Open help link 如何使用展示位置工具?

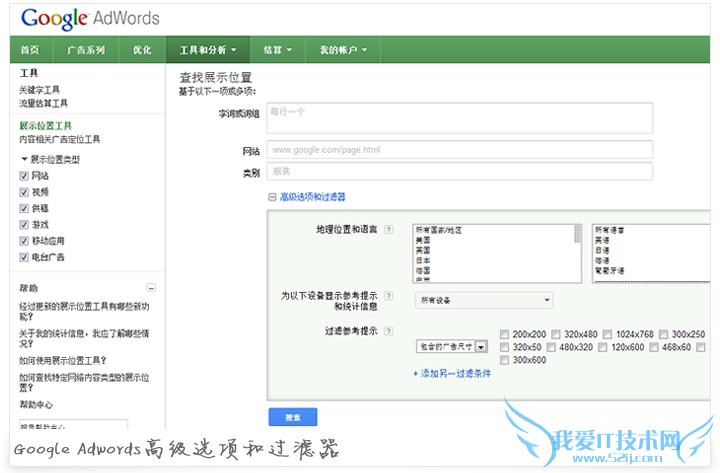pyautogui.click(x=63, y=360)
